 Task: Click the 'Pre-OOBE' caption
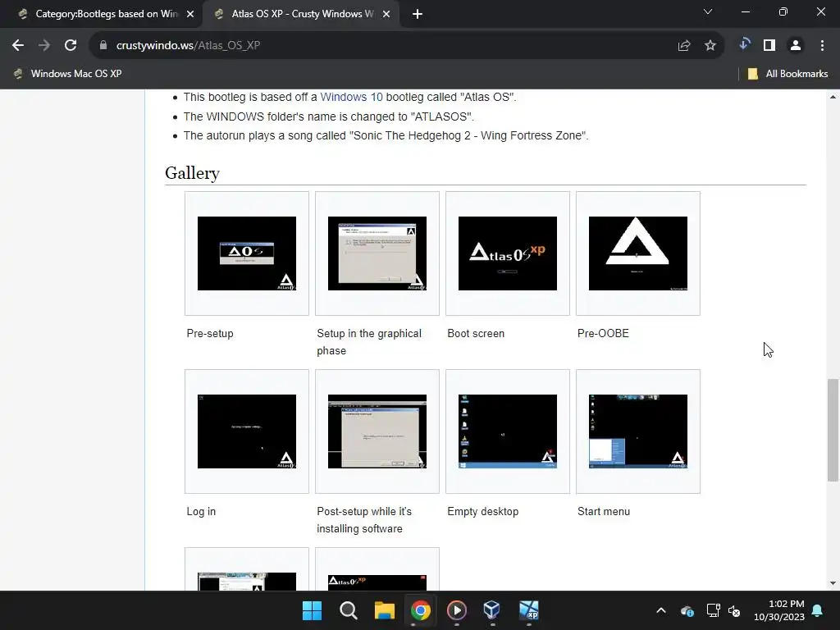pos(603,333)
